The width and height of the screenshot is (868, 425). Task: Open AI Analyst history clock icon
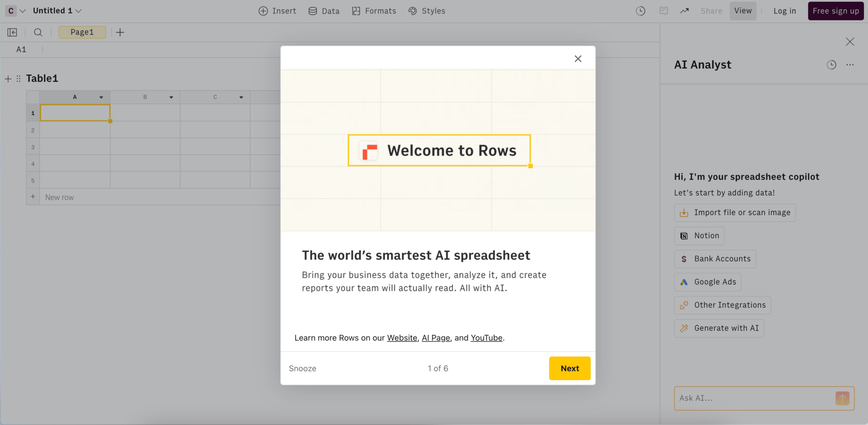pyautogui.click(x=831, y=65)
